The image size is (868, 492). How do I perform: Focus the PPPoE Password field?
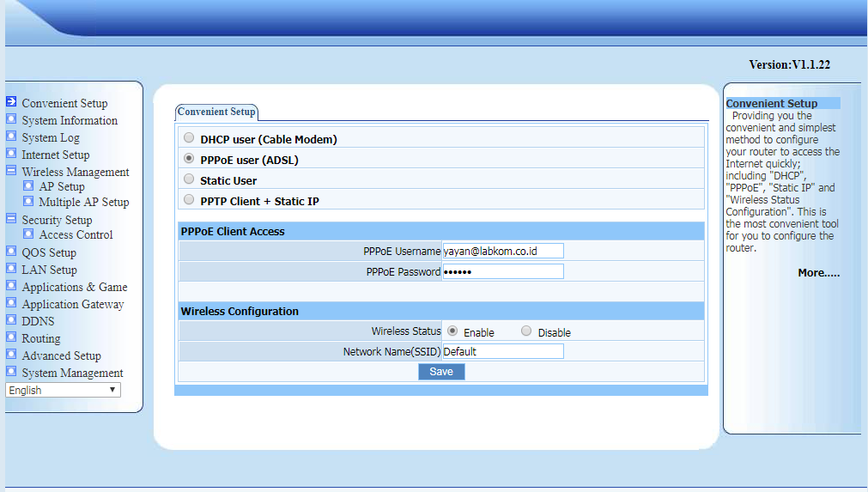503,271
